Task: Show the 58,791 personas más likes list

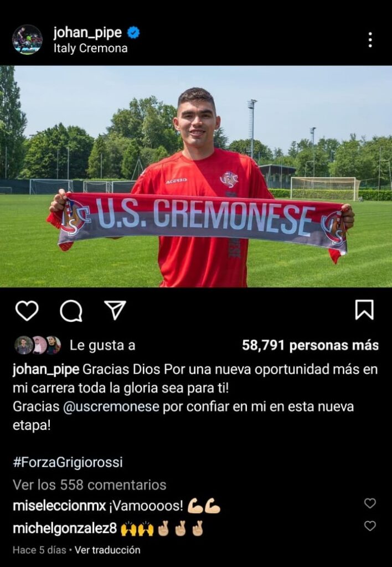Action: [x=310, y=346]
